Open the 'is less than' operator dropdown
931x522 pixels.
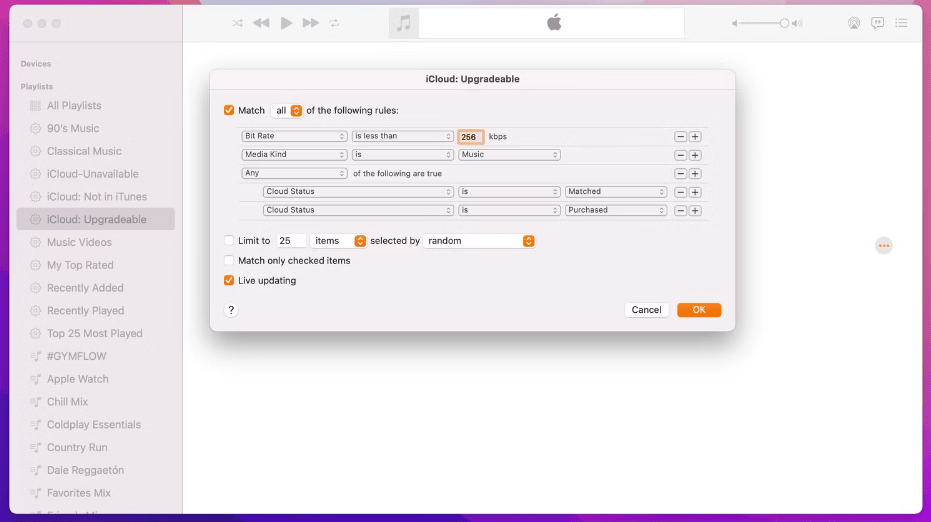(403, 136)
